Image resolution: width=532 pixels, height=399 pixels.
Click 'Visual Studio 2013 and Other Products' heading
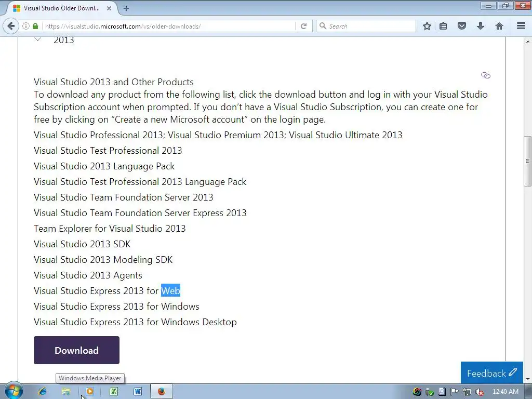[x=114, y=82]
